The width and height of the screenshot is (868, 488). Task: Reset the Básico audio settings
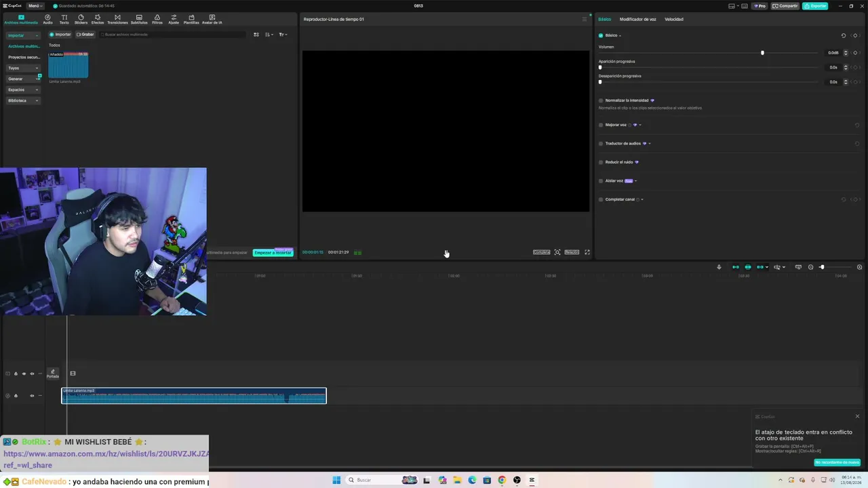pyautogui.click(x=844, y=35)
